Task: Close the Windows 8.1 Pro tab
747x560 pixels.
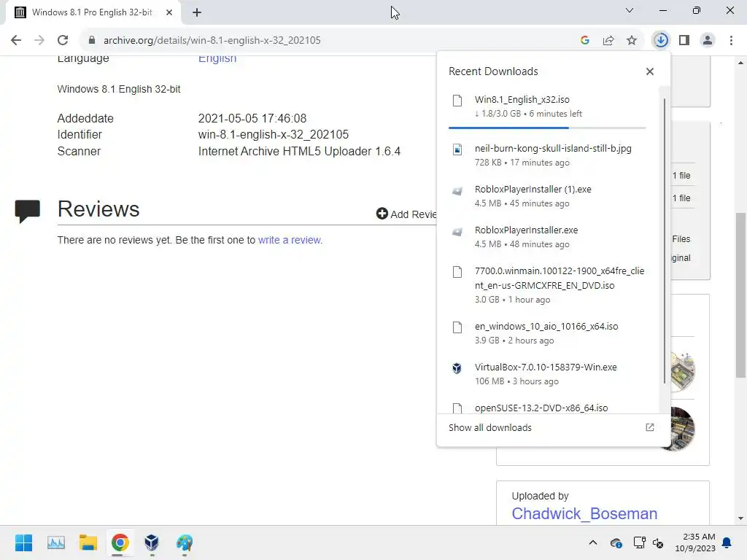Action: [x=169, y=13]
